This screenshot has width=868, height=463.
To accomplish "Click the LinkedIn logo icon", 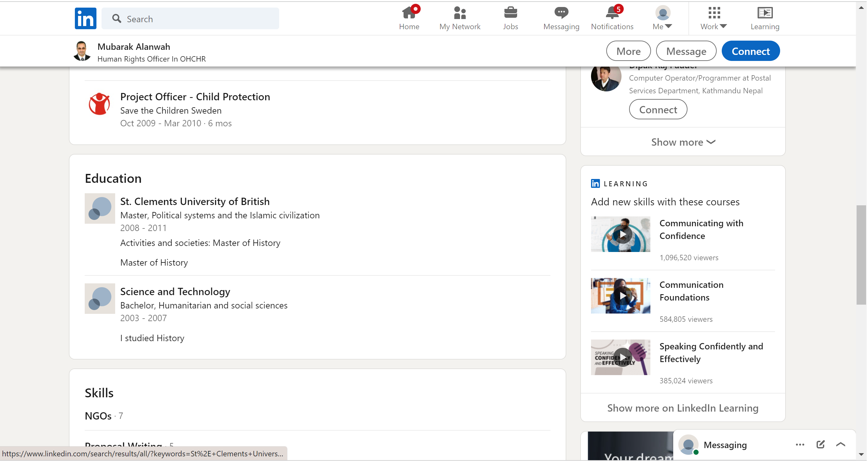I will 85,18.
